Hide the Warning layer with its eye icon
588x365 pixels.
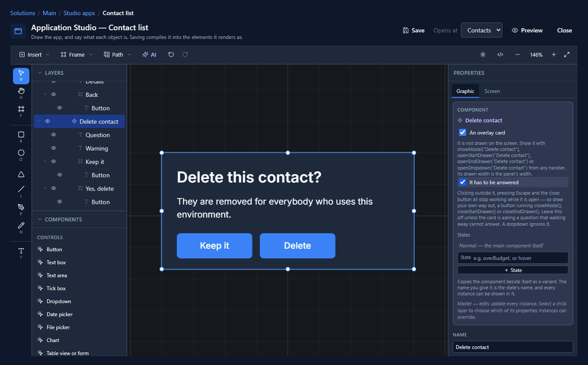coord(54,148)
